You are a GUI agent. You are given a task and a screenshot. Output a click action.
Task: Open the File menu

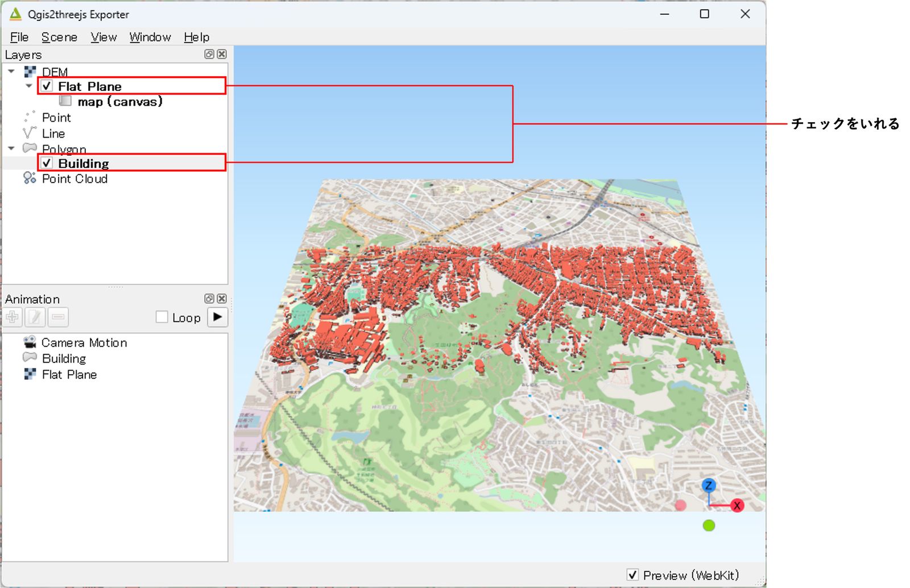[19, 37]
